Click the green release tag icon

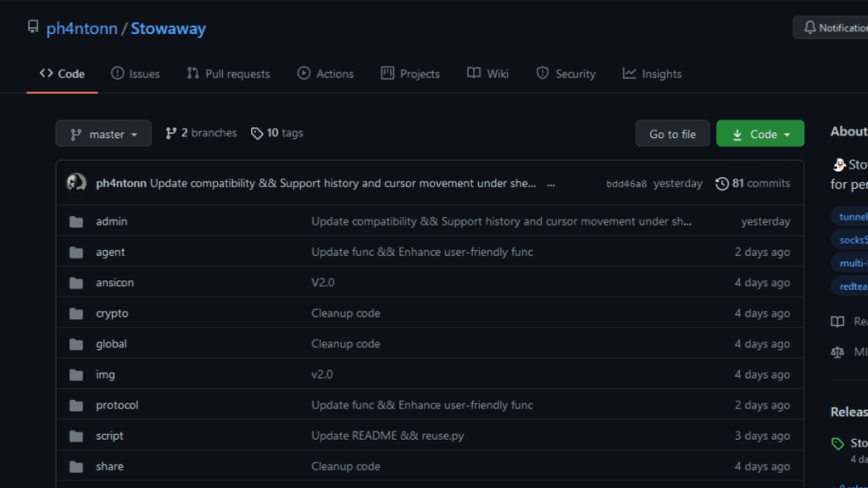pos(837,443)
